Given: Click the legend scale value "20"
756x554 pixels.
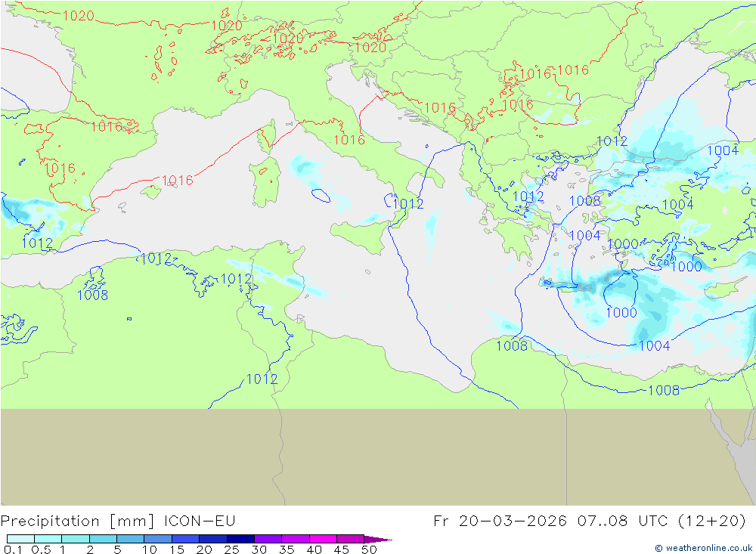Looking at the screenshot, I should point(204,549).
